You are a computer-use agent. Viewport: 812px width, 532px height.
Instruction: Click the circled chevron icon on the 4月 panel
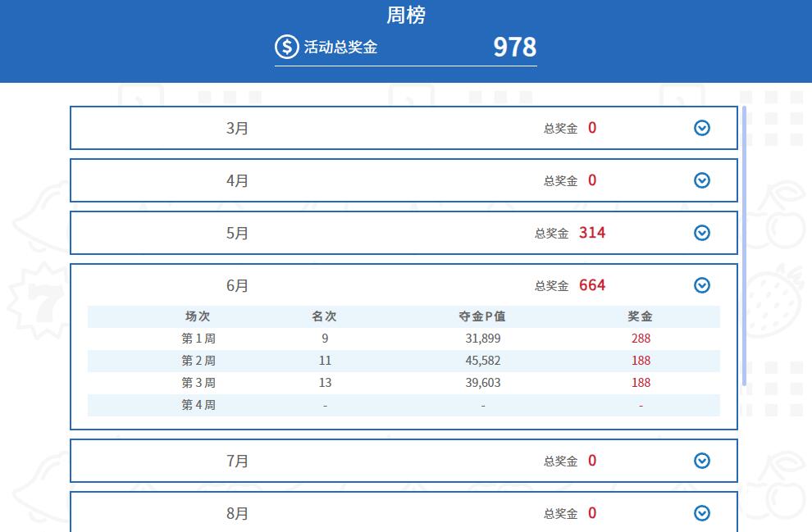(702, 180)
